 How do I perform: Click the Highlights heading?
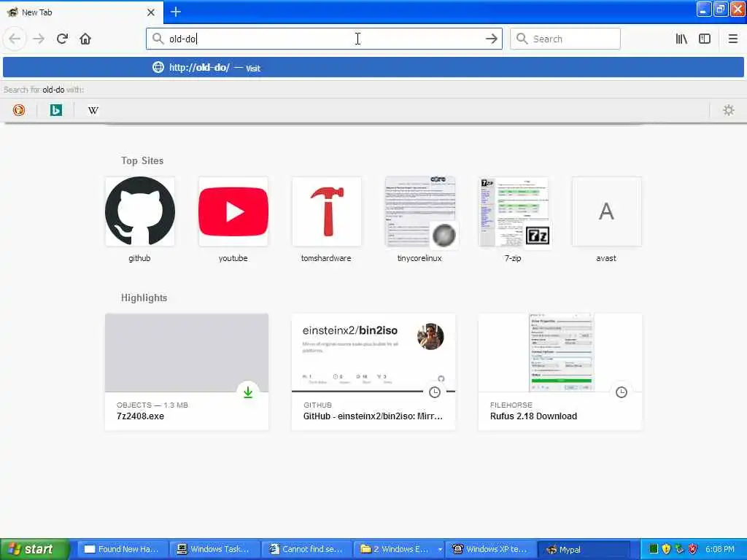point(144,298)
